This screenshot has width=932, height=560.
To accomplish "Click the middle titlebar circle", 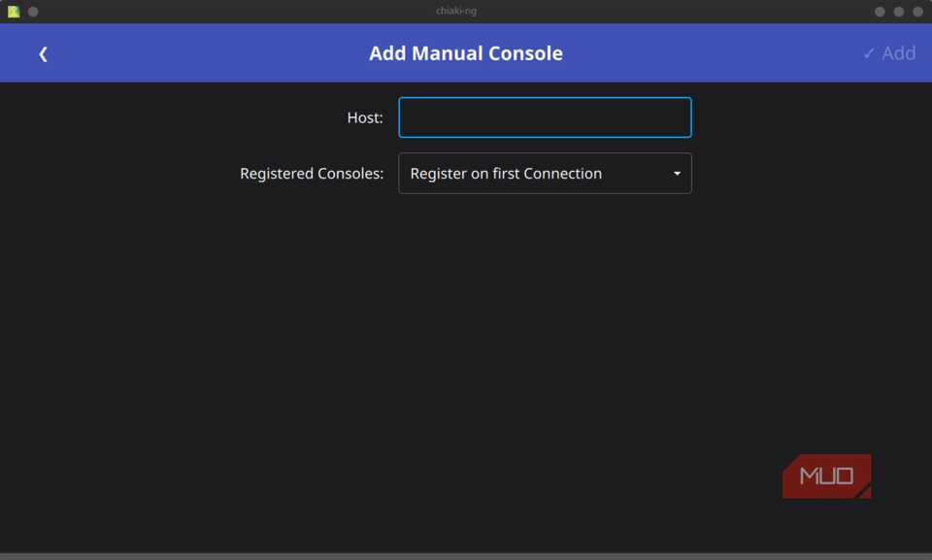I will pos(898,12).
